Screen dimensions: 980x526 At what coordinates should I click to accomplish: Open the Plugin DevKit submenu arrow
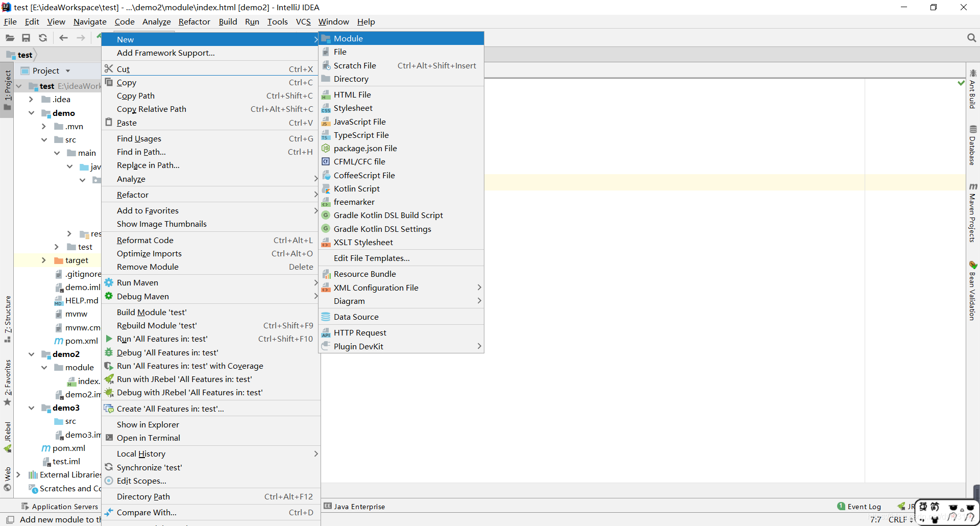[x=479, y=346]
